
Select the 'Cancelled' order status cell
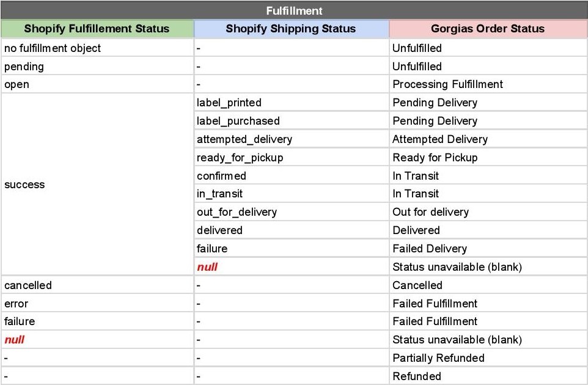coord(488,285)
